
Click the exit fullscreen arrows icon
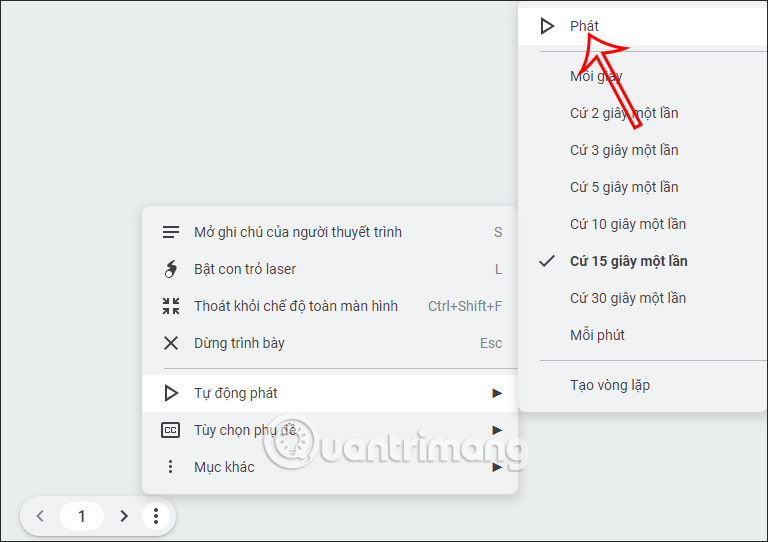(x=171, y=306)
